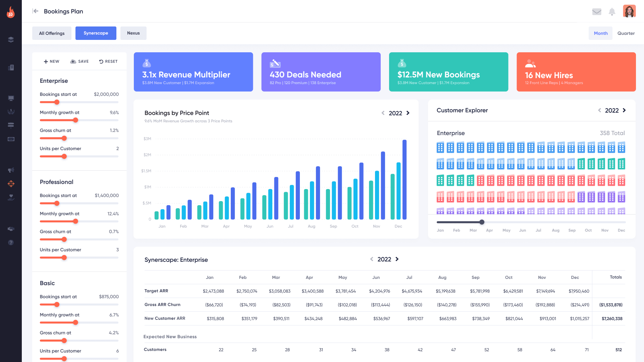The width and height of the screenshot is (644, 362).
Task: Click the RESET button
Action: pos(108,61)
